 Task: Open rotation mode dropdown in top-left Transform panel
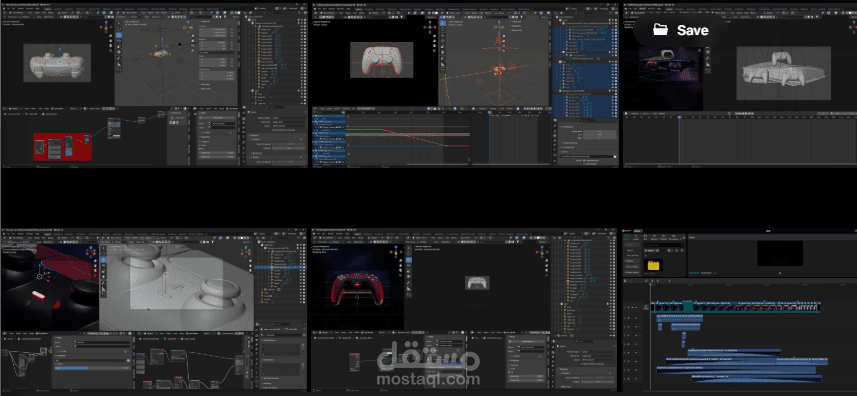tap(217, 52)
